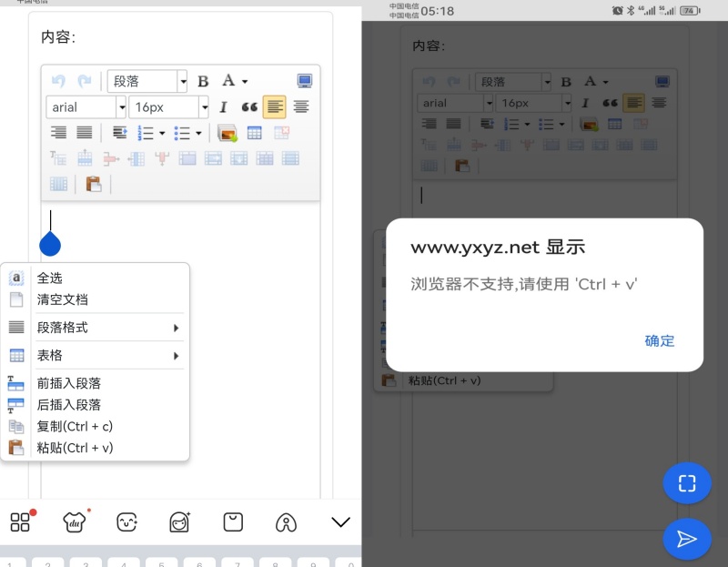Center align text in left editor

(301, 106)
